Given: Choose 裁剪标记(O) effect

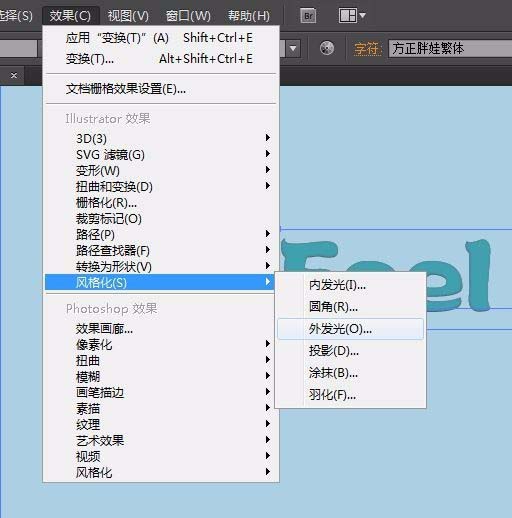Looking at the screenshot, I should (161, 218).
